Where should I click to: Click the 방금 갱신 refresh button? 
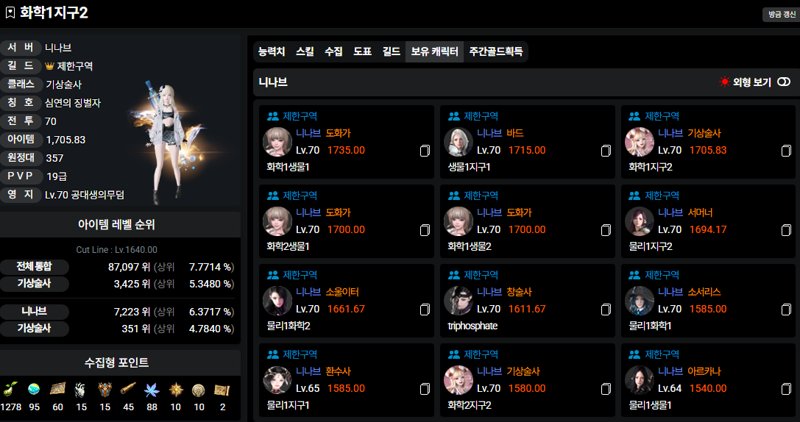[x=781, y=14]
